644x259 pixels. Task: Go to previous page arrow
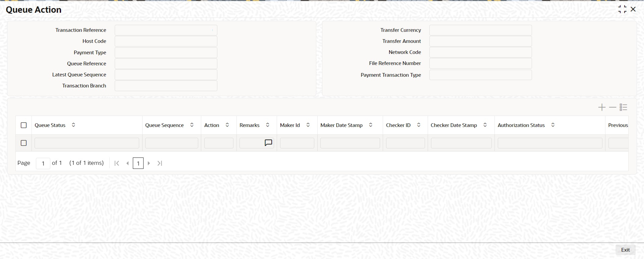click(127, 163)
